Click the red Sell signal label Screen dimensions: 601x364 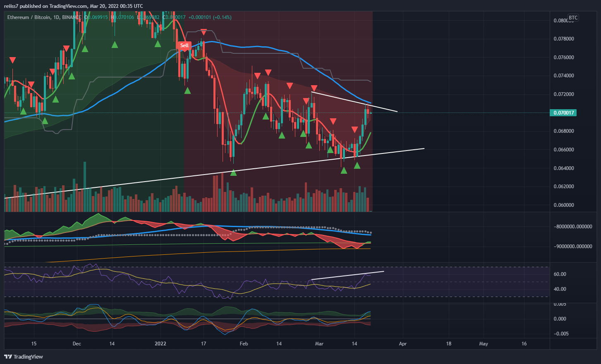(x=184, y=45)
